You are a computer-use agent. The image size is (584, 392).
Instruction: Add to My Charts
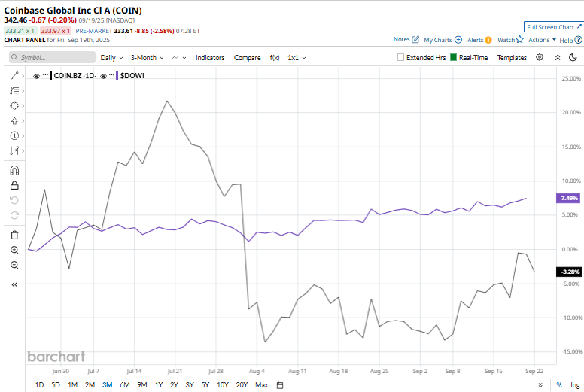tap(443, 40)
